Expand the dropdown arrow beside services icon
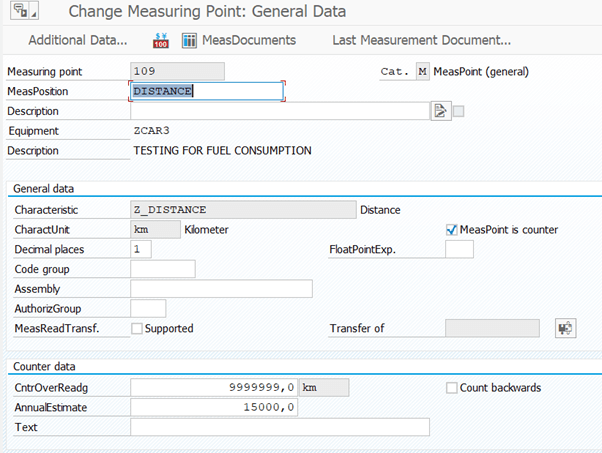The height and width of the screenshot is (453, 602). click(x=34, y=14)
